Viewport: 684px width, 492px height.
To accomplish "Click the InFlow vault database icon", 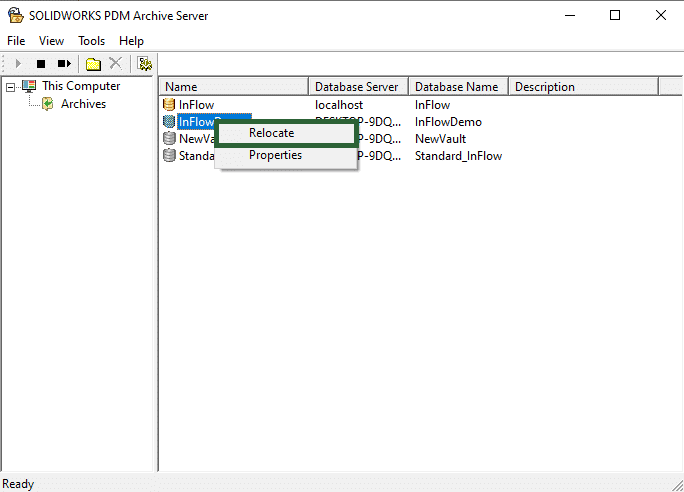I will tap(169, 104).
